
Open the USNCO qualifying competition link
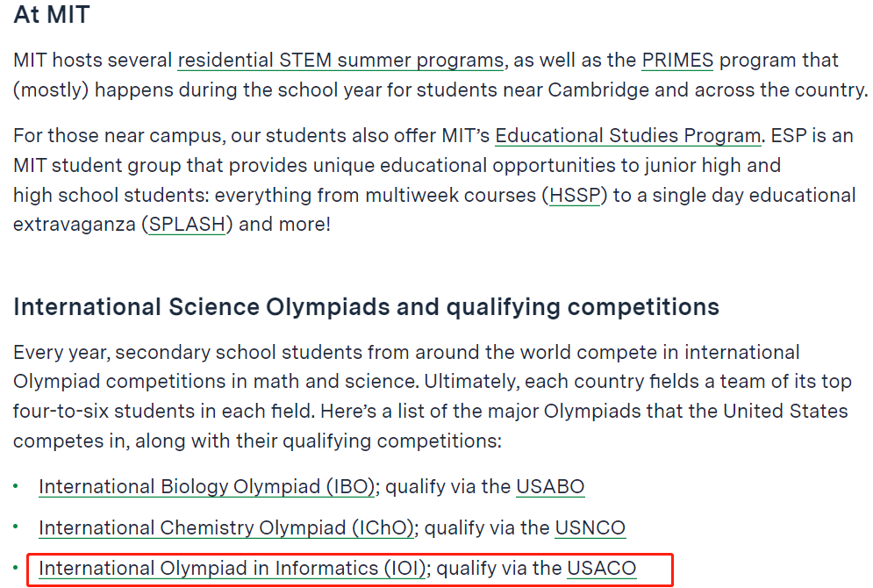pos(590,527)
